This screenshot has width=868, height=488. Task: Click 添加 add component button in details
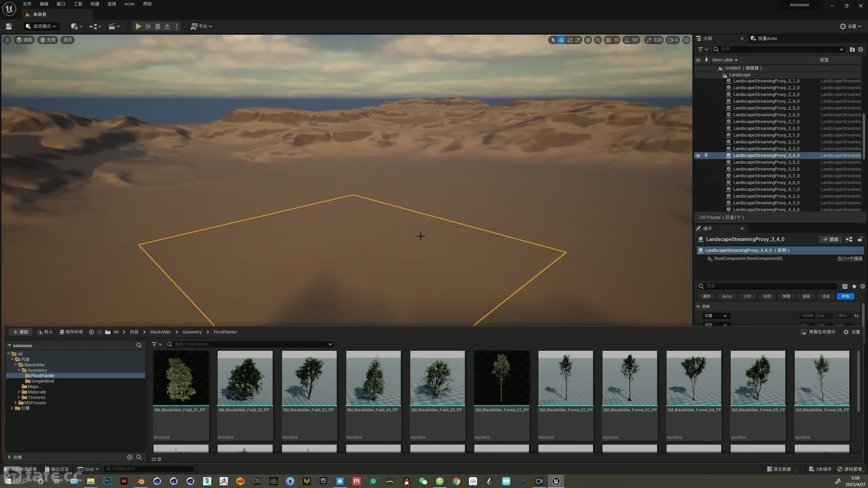(831, 239)
